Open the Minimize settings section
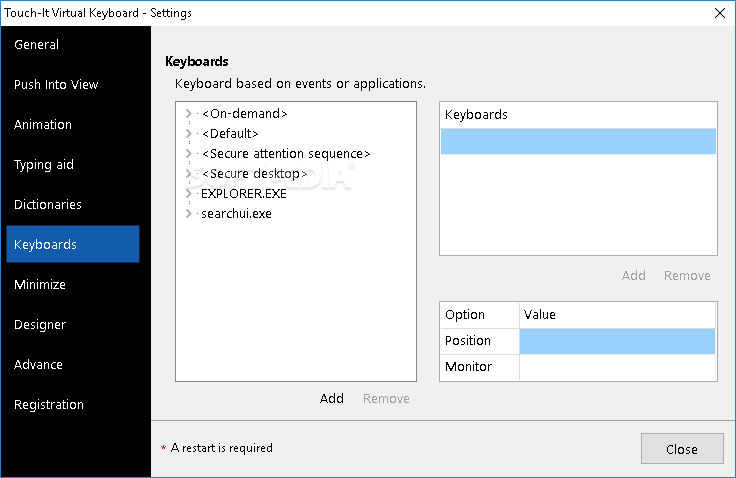 click(73, 285)
